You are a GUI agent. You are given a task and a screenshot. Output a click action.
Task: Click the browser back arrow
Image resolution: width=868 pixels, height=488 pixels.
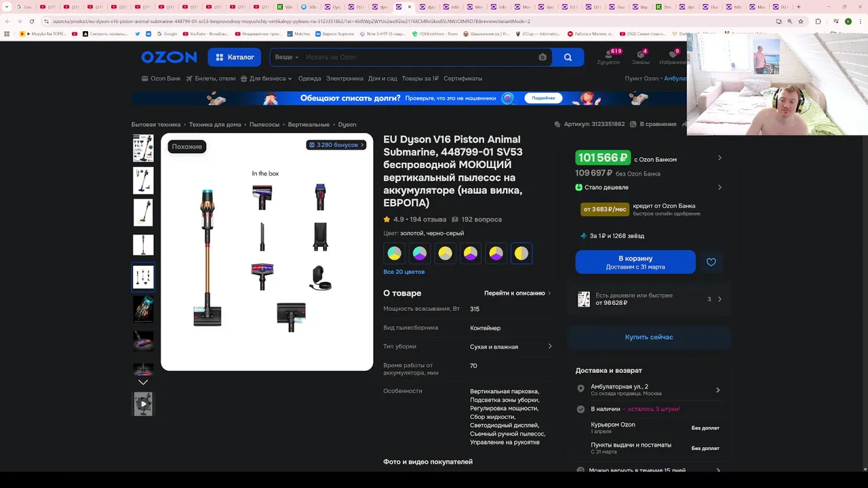click(x=7, y=21)
